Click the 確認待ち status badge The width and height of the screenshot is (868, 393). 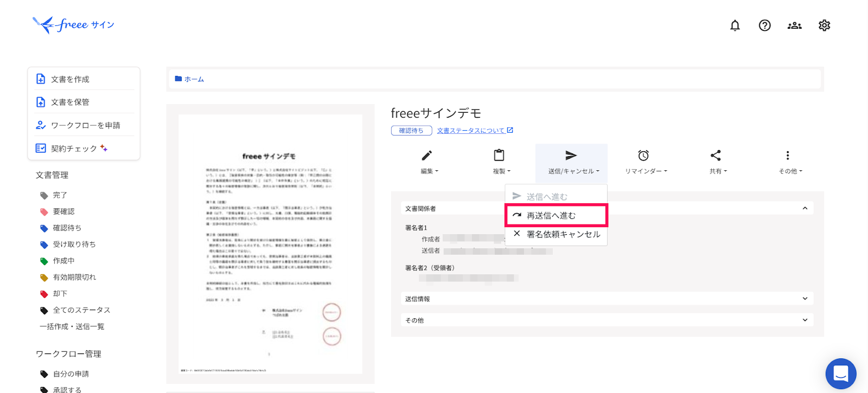tap(411, 131)
